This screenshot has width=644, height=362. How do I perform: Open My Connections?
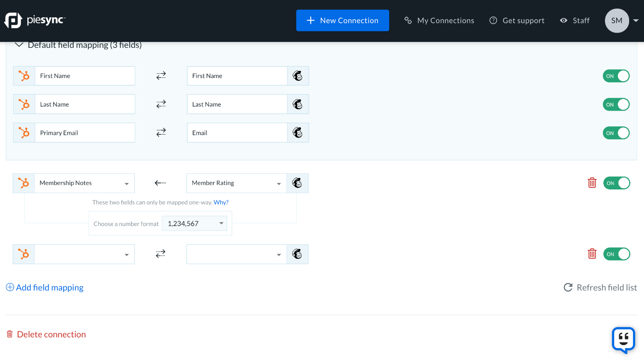point(439,20)
